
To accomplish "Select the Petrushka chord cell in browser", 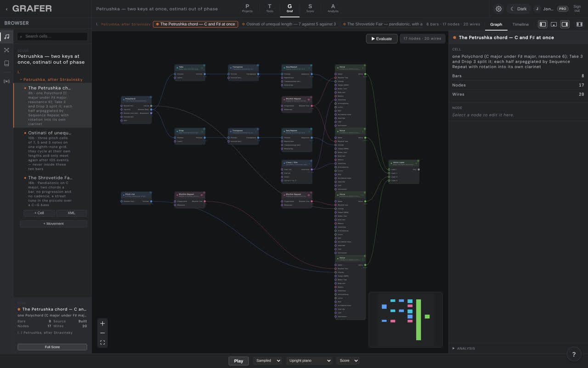I will tap(52, 106).
